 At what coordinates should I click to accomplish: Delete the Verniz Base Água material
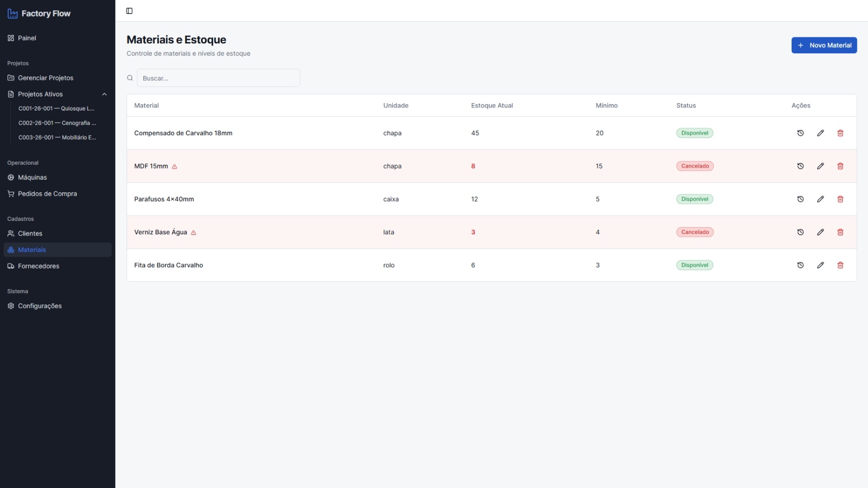click(840, 232)
